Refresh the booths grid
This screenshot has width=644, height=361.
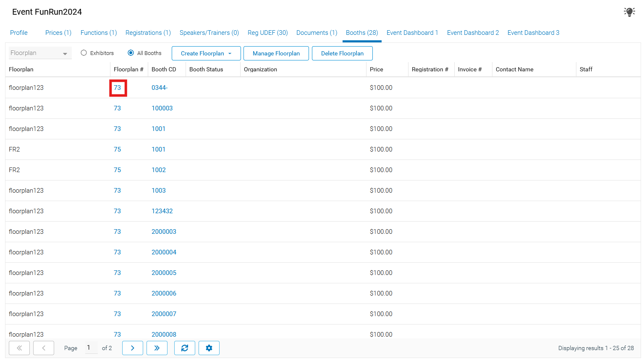(185, 348)
